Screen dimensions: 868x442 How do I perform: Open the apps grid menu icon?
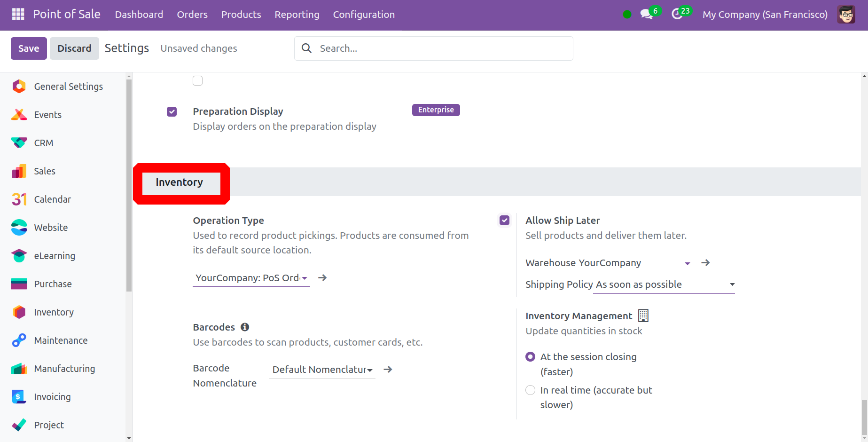(x=18, y=15)
